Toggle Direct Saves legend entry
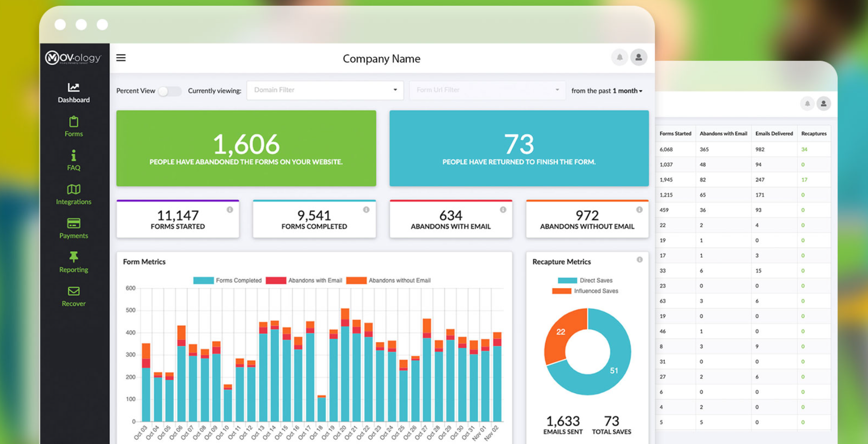The image size is (868, 444). tap(585, 280)
